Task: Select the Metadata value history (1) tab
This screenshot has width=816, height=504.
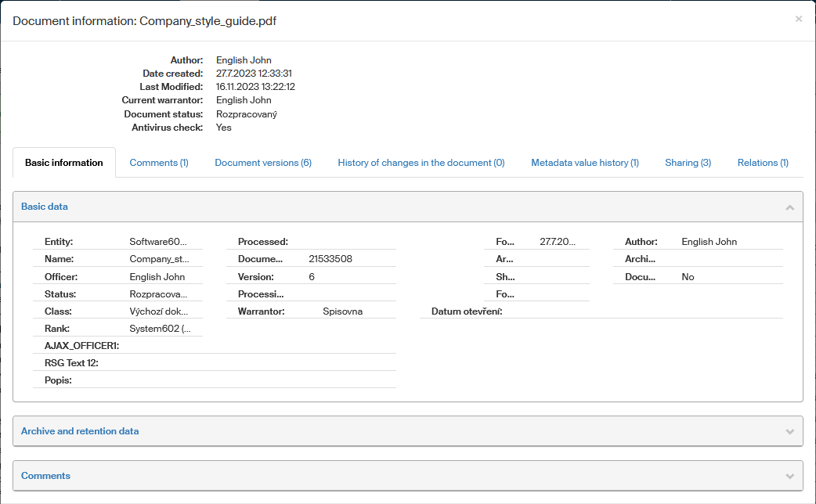Action: [x=584, y=163]
